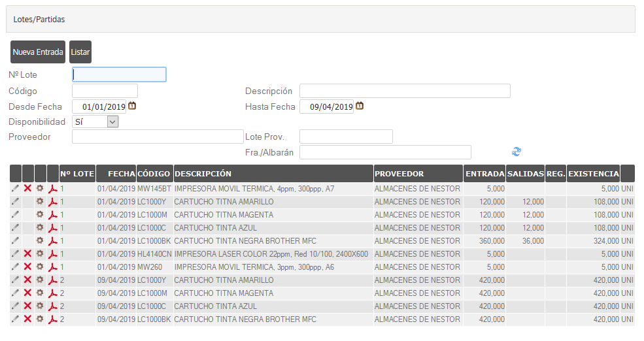
Task: Open PDF for the LC1000BK lot 2 row
Action: [x=53, y=319]
